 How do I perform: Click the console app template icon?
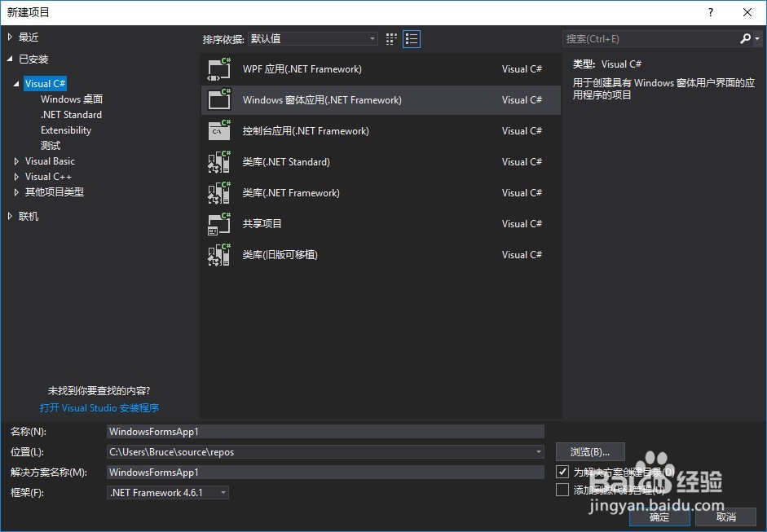tap(218, 130)
